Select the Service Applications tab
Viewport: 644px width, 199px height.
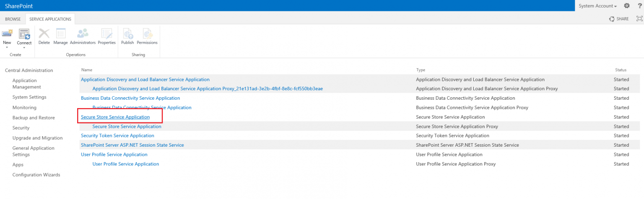[x=50, y=19]
